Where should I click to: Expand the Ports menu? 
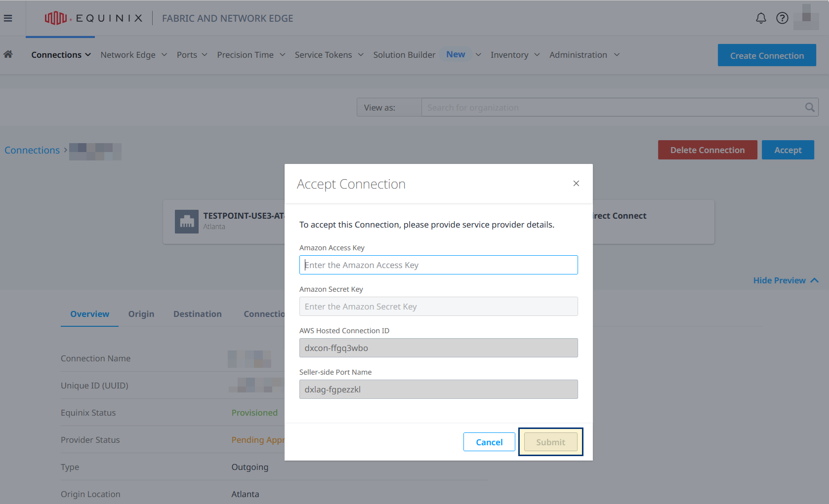[192, 55]
